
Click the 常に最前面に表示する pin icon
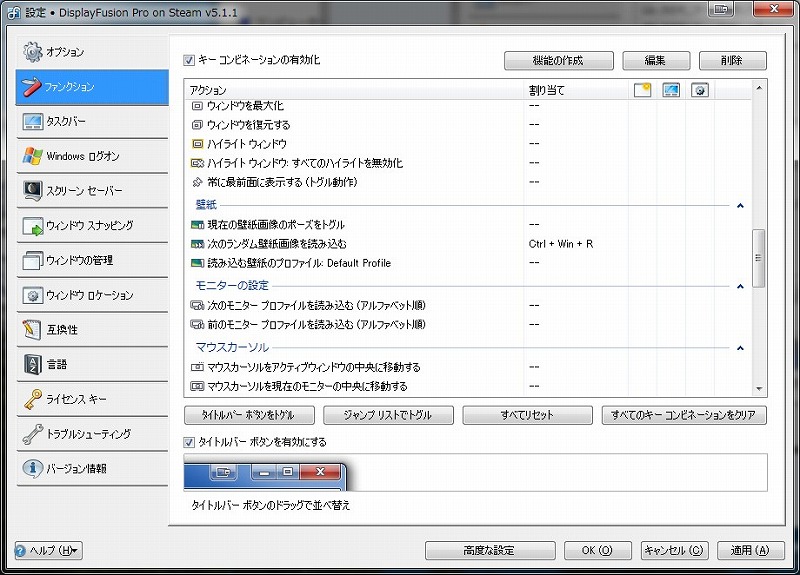197,182
